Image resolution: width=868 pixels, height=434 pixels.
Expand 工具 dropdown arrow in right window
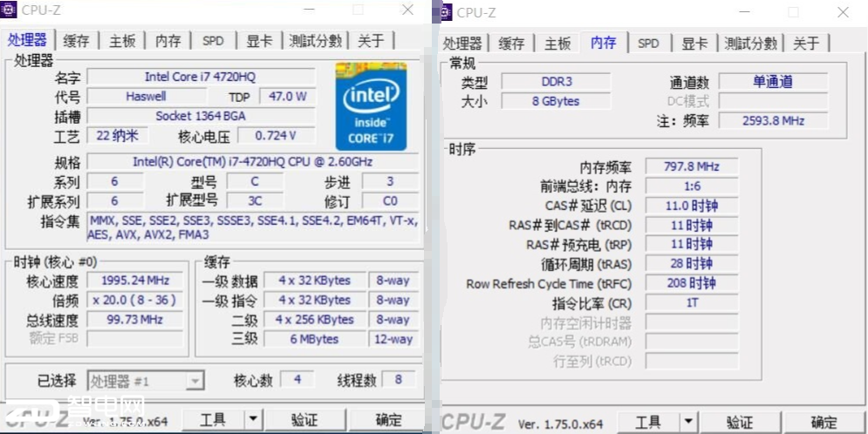click(688, 423)
